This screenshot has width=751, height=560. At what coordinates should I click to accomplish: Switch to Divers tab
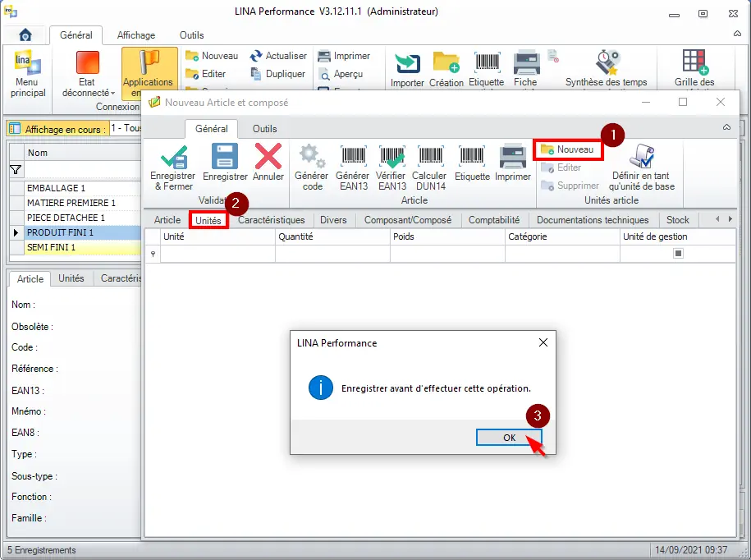[x=333, y=220]
